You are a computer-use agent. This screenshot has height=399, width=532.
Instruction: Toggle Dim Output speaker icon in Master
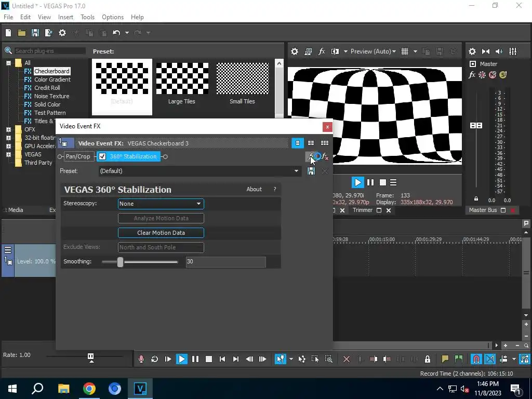coord(499,51)
